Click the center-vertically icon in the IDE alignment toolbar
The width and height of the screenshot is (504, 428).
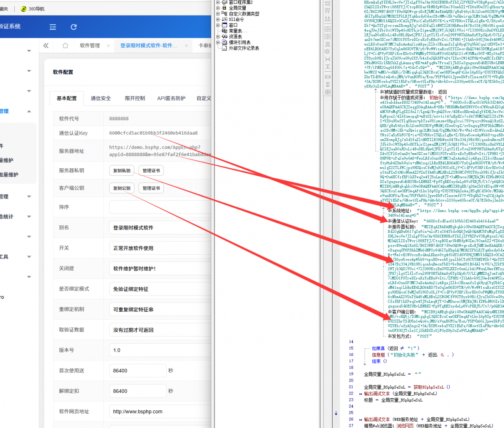(328, 37)
